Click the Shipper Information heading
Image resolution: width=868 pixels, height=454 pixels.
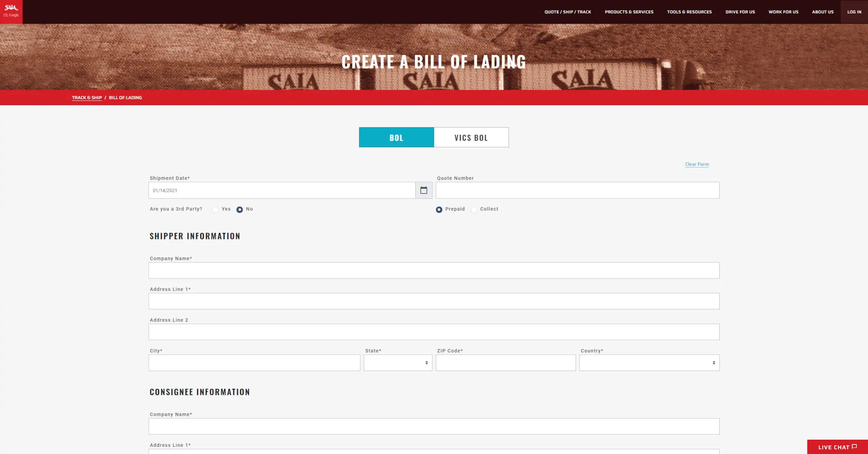point(195,236)
